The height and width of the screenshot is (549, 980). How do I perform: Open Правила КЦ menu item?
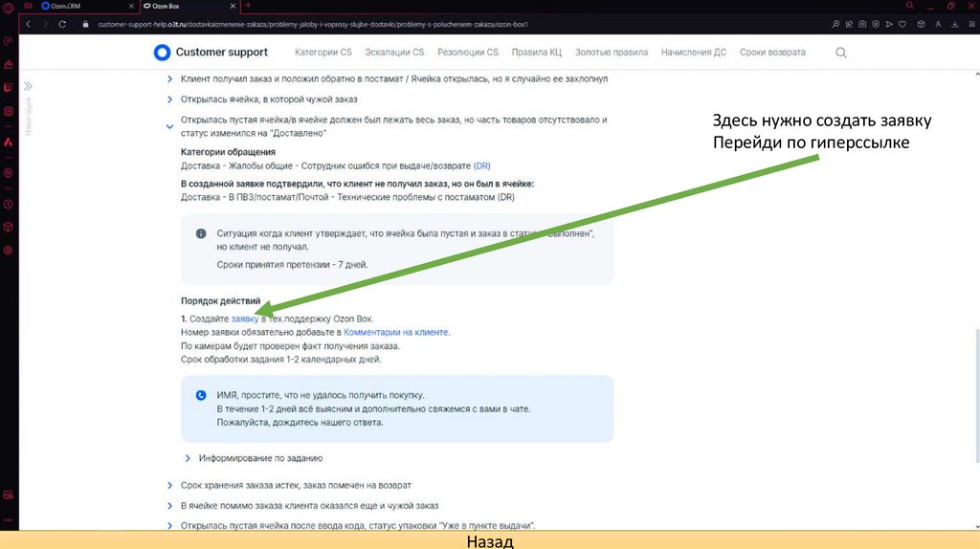[x=536, y=53]
